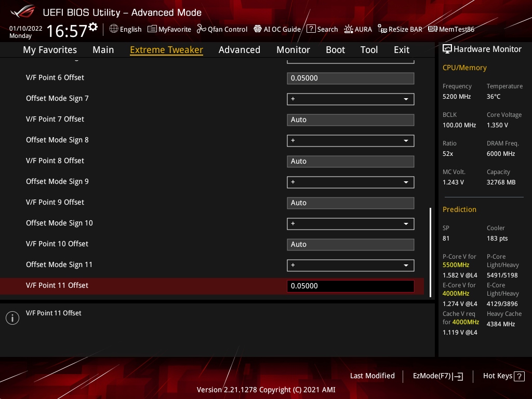Click the Hardware Monitor display icon
Screen dimensions: 532x399
[447, 49]
